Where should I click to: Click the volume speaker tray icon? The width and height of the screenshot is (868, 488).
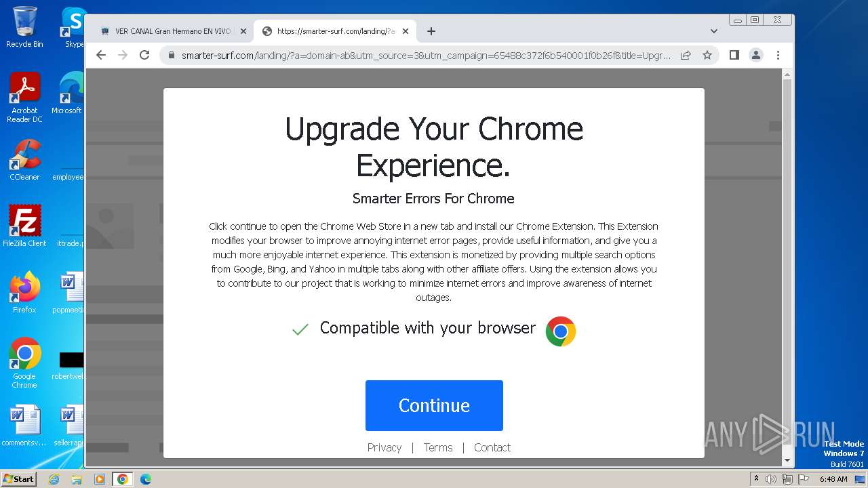click(x=771, y=479)
